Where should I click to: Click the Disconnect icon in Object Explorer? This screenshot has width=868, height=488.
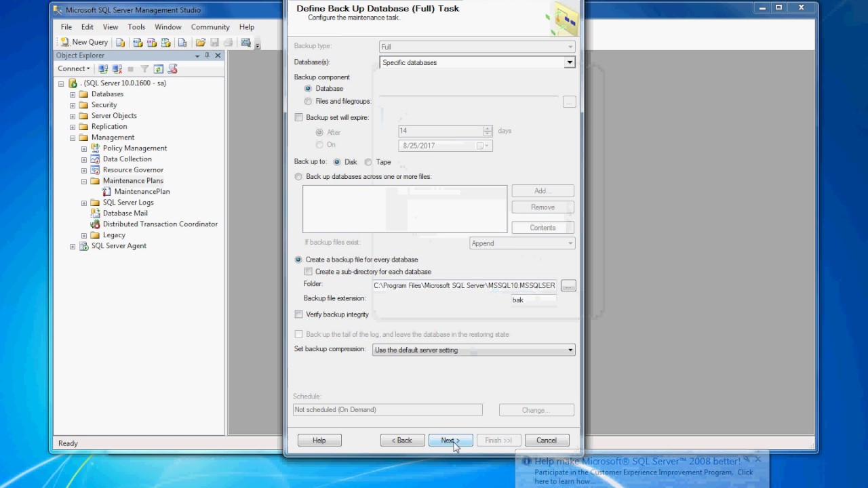[x=117, y=68]
